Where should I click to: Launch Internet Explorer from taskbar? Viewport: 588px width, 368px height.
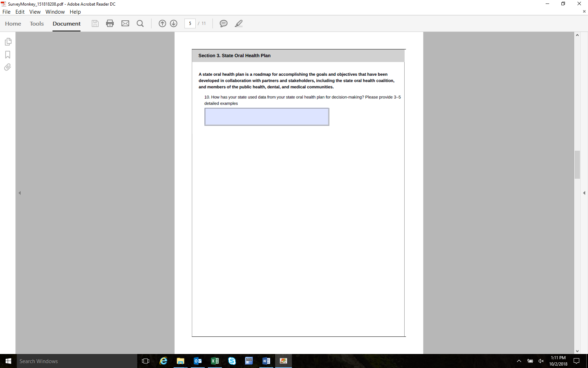tap(163, 361)
